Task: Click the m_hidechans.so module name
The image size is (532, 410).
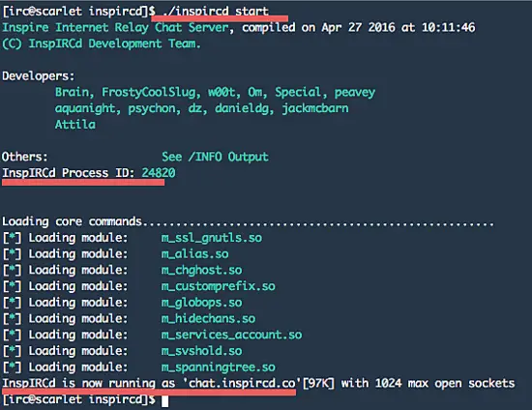Action: pyautogui.click(x=208, y=318)
